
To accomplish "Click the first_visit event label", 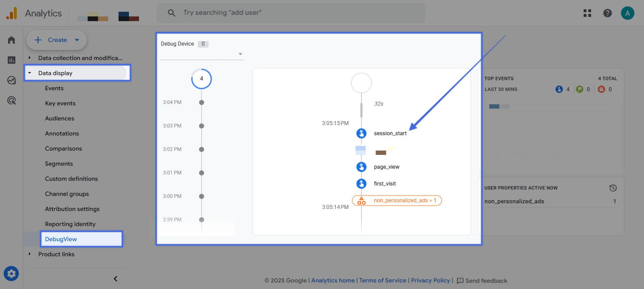I will [385, 184].
